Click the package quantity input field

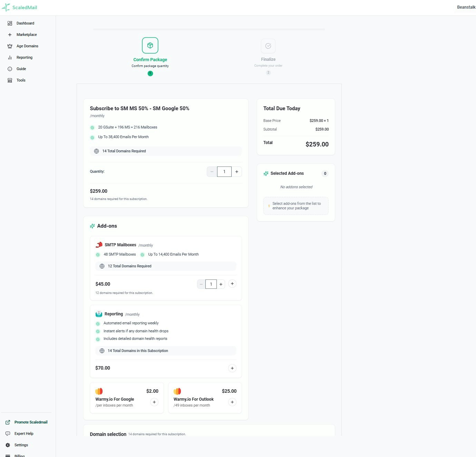point(224,172)
